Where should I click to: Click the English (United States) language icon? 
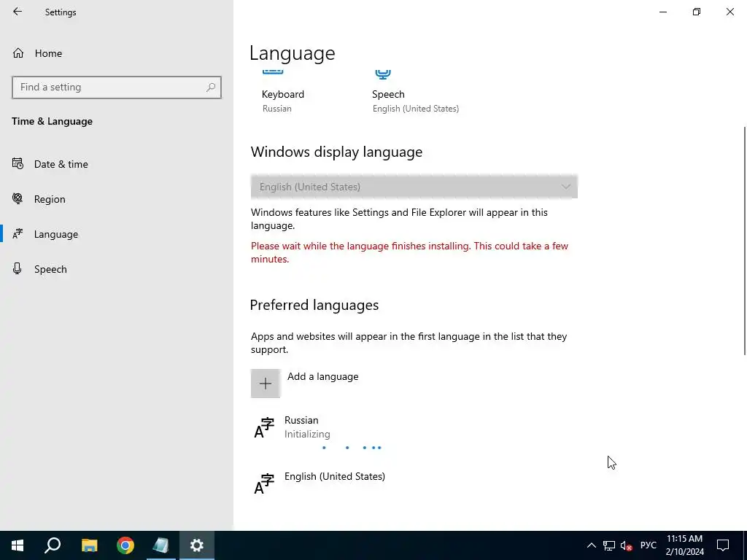pyautogui.click(x=264, y=483)
